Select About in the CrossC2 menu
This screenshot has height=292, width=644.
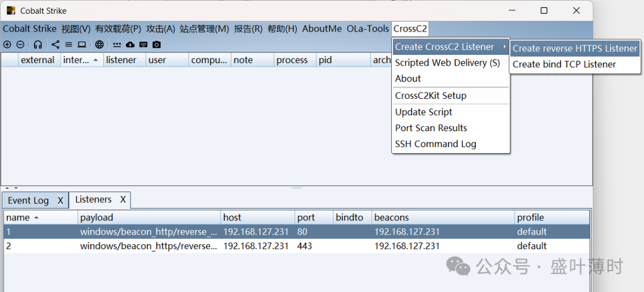451,79
